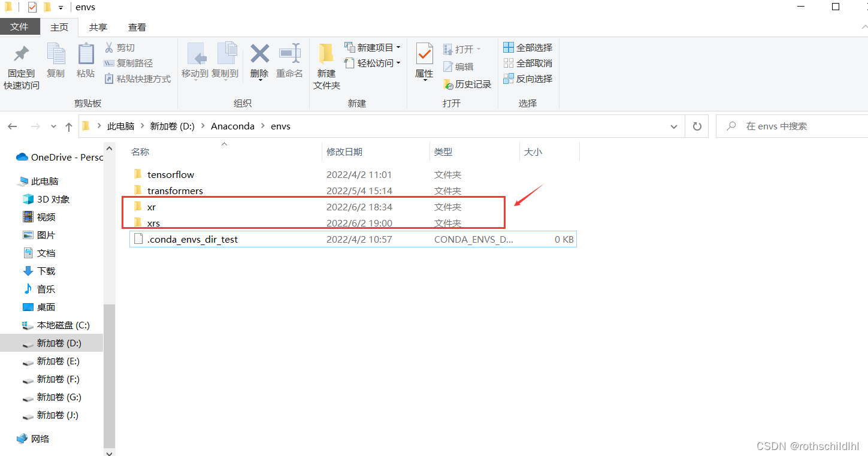Click the Rename ribbon button

click(x=289, y=61)
